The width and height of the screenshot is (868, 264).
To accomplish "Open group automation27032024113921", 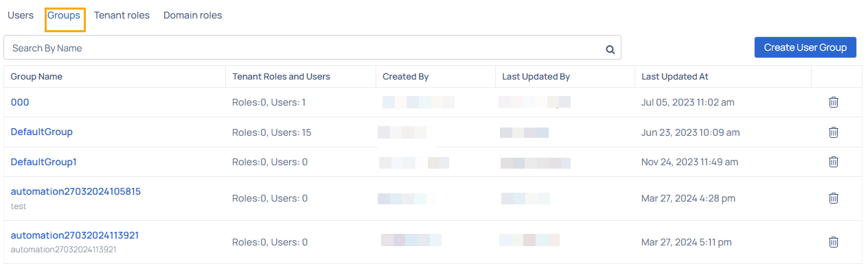I will pyautogui.click(x=75, y=235).
